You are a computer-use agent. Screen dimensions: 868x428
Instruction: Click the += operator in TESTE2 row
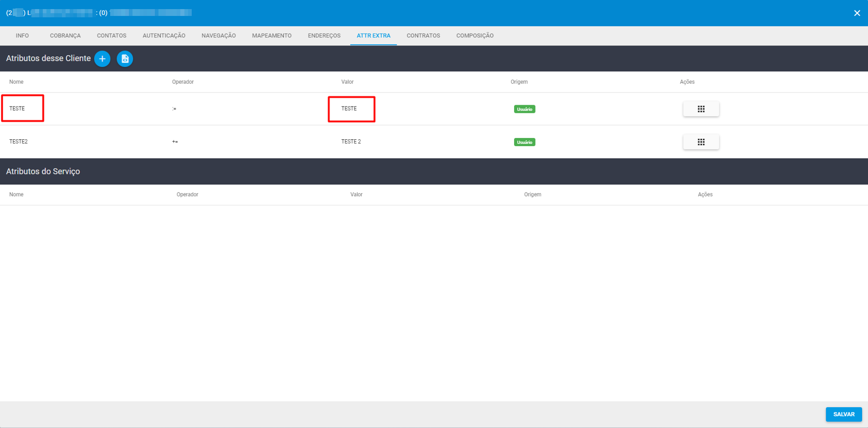(x=175, y=142)
